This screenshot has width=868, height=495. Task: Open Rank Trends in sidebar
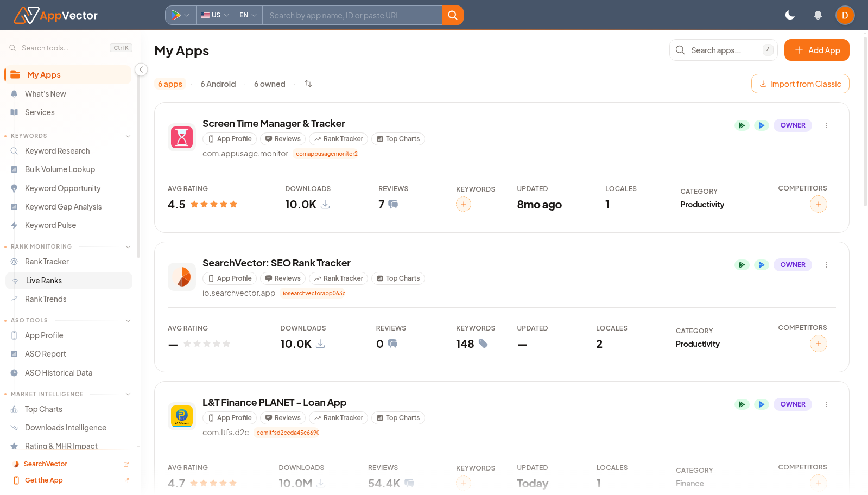click(68, 299)
